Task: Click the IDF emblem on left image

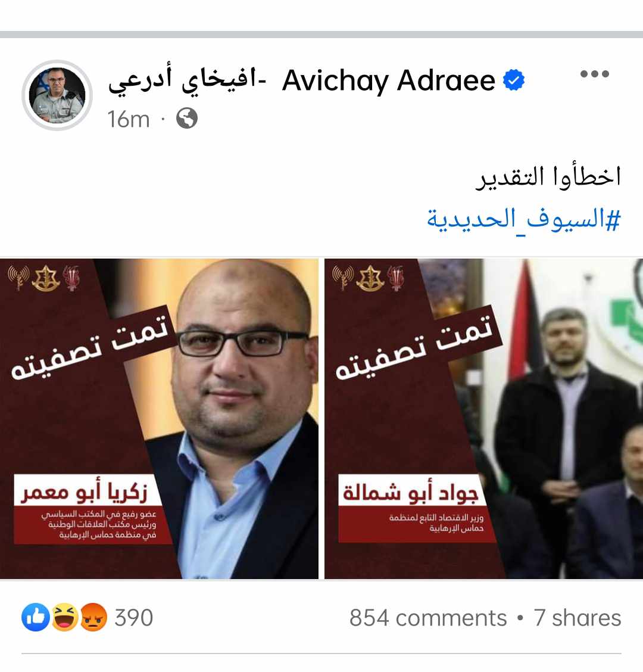Action: point(45,278)
